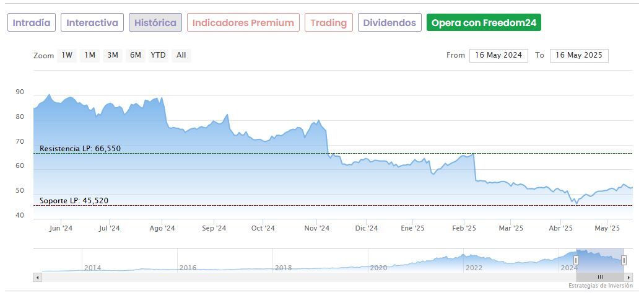Click the left range handle in navigator
This screenshot has height=295, width=644.
click(576, 260)
